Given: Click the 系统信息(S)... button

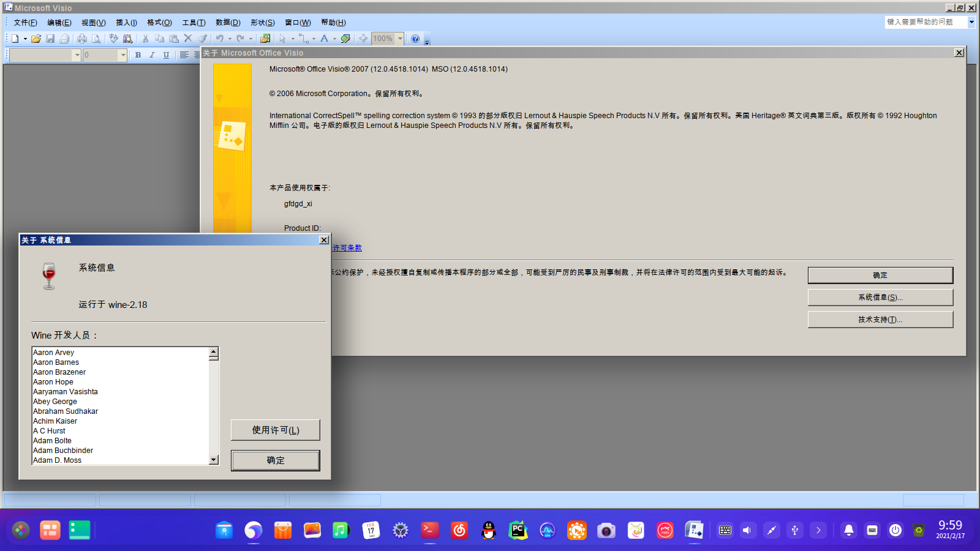Looking at the screenshot, I should coord(880,298).
